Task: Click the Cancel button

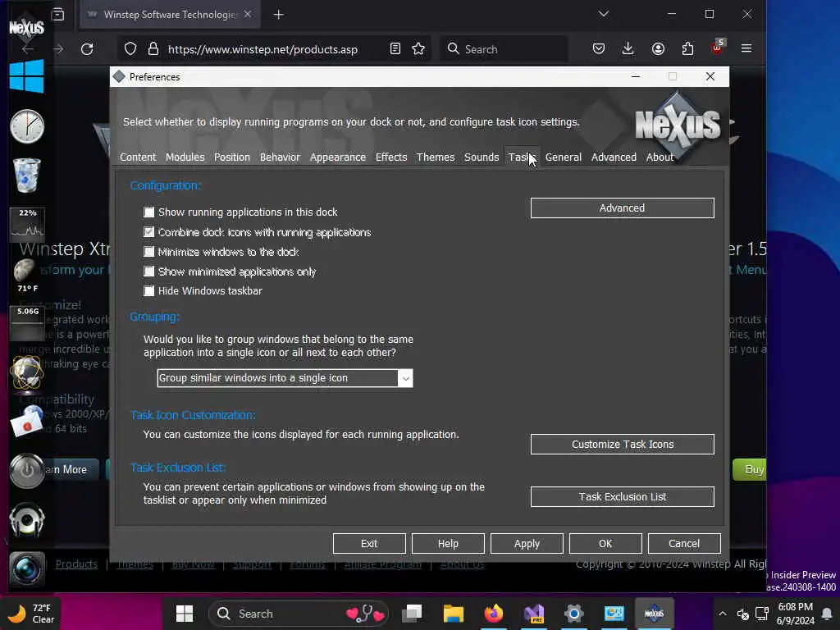Action: pyautogui.click(x=684, y=543)
